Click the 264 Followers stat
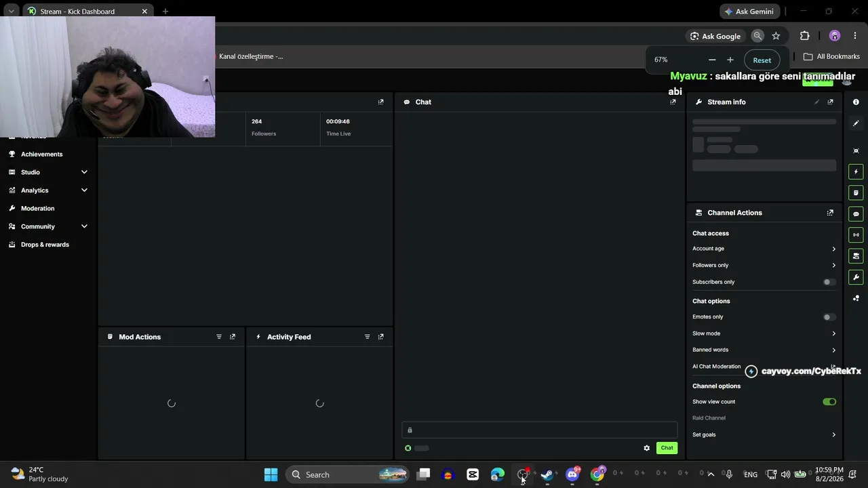This screenshot has height=488, width=868. [264, 127]
